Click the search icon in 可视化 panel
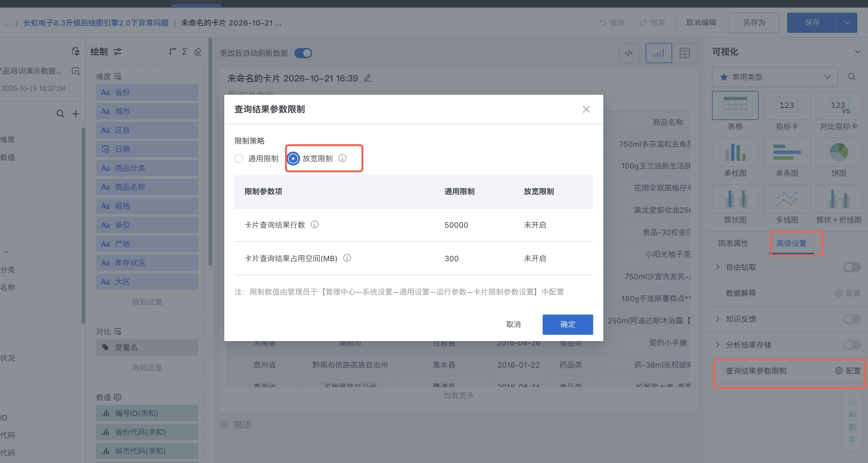The height and width of the screenshot is (463, 868). point(852,77)
